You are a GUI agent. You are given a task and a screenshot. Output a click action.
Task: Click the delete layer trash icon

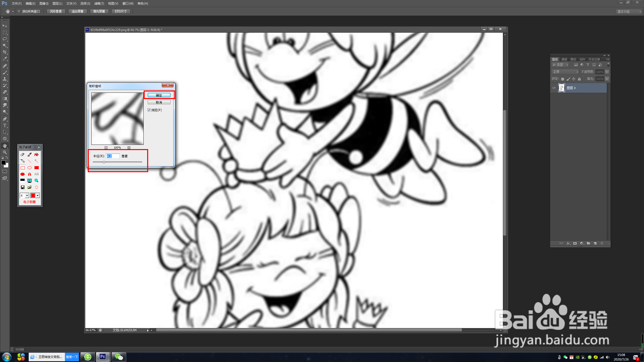click(602, 243)
